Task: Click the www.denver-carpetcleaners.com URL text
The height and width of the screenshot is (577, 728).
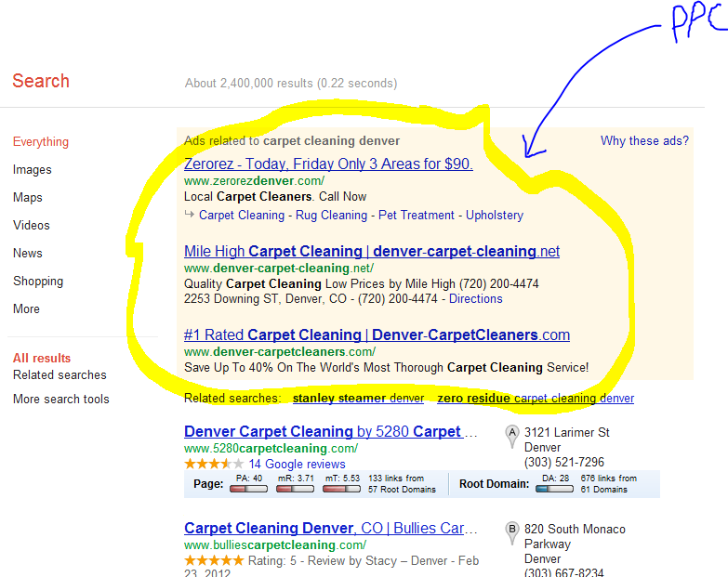Action: [280, 351]
